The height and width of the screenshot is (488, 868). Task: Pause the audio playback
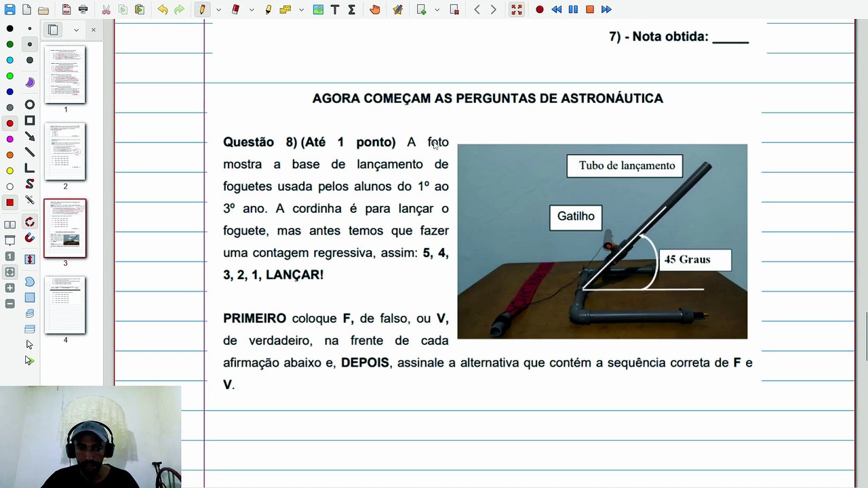tap(573, 9)
